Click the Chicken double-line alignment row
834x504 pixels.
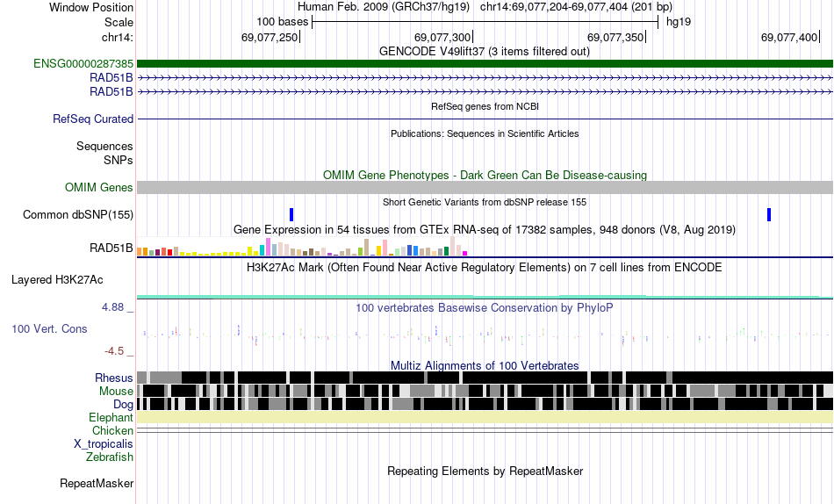pyautogui.click(x=485, y=430)
